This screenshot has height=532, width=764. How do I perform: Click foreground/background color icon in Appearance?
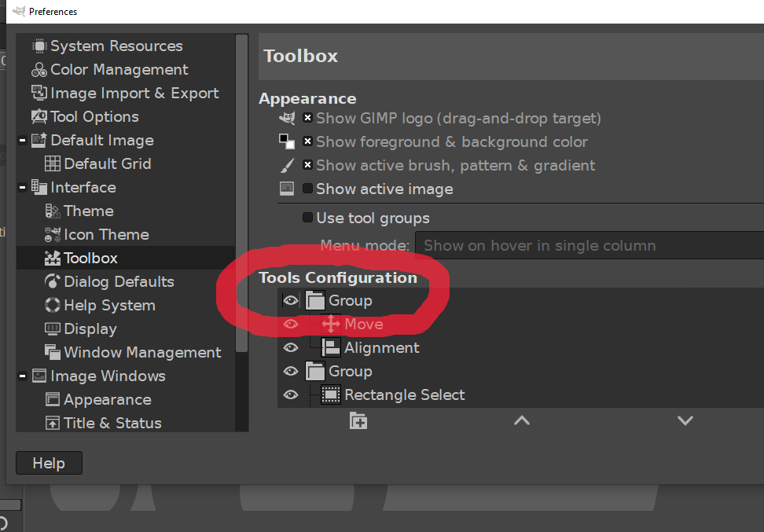[286, 141]
